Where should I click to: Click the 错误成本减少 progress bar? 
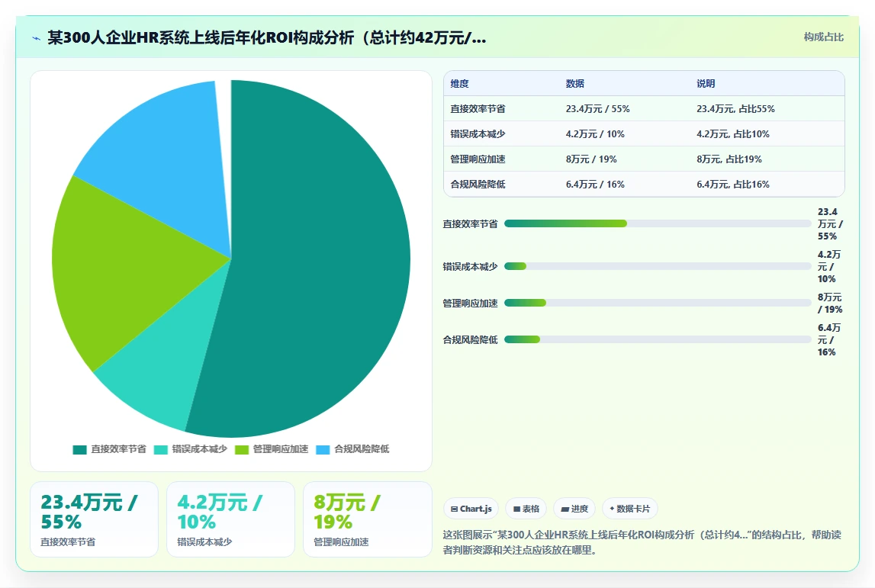point(658,266)
